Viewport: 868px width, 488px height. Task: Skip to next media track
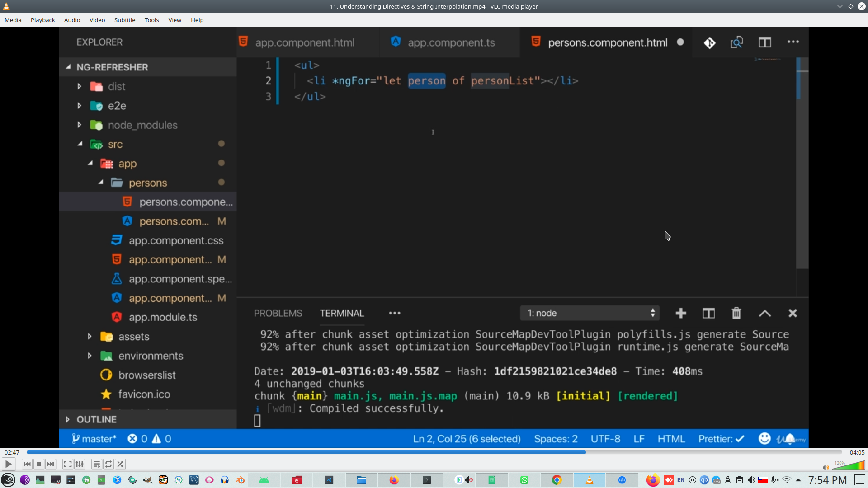coord(51,464)
